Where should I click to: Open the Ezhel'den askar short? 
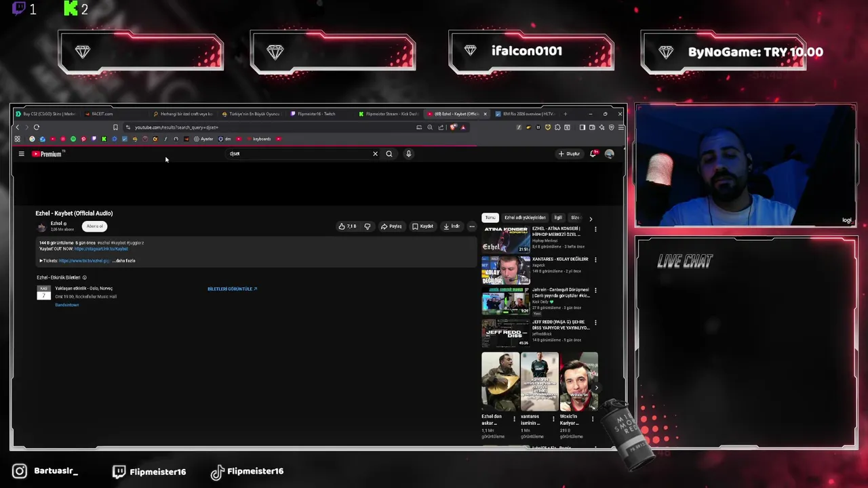(500, 381)
